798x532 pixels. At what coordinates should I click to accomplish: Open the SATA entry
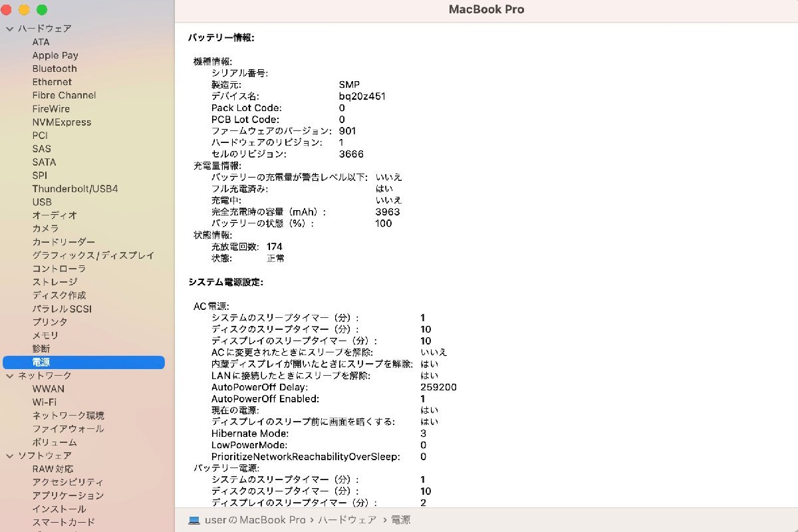click(44, 162)
